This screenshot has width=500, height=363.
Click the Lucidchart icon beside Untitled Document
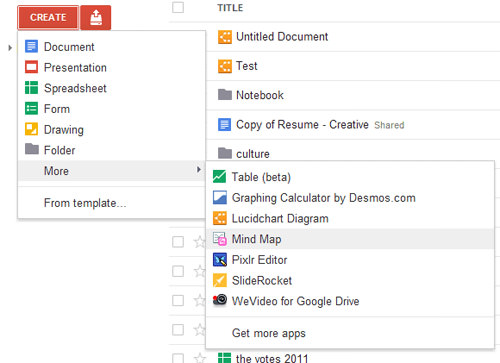click(225, 37)
